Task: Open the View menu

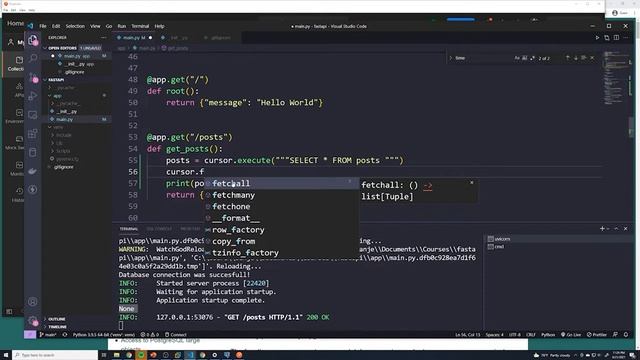Action: point(95,26)
